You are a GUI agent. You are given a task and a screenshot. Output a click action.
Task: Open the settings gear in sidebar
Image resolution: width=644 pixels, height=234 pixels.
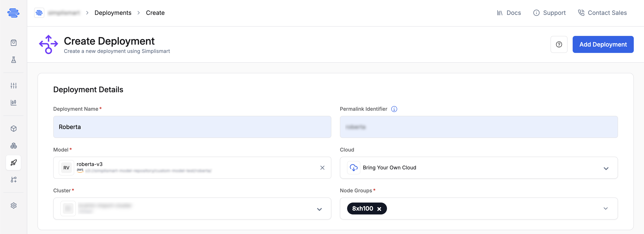13,206
